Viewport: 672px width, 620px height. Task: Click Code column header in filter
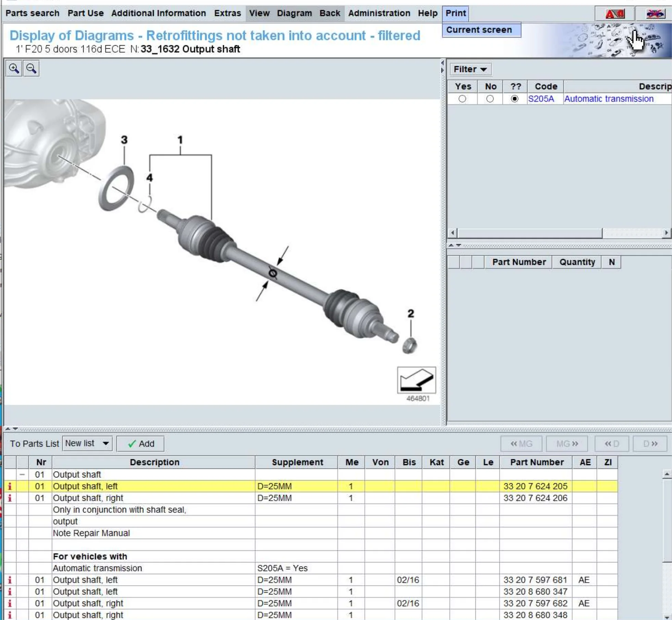[x=546, y=87]
